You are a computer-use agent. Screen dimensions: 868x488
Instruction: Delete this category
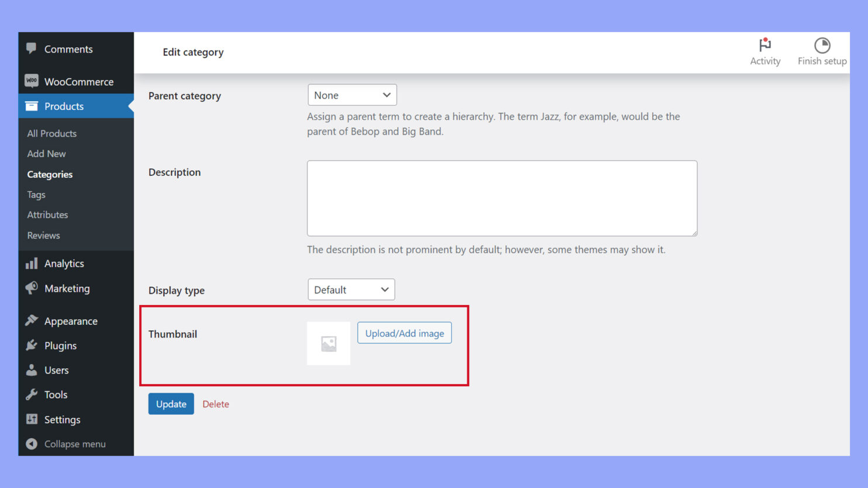[x=216, y=404]
